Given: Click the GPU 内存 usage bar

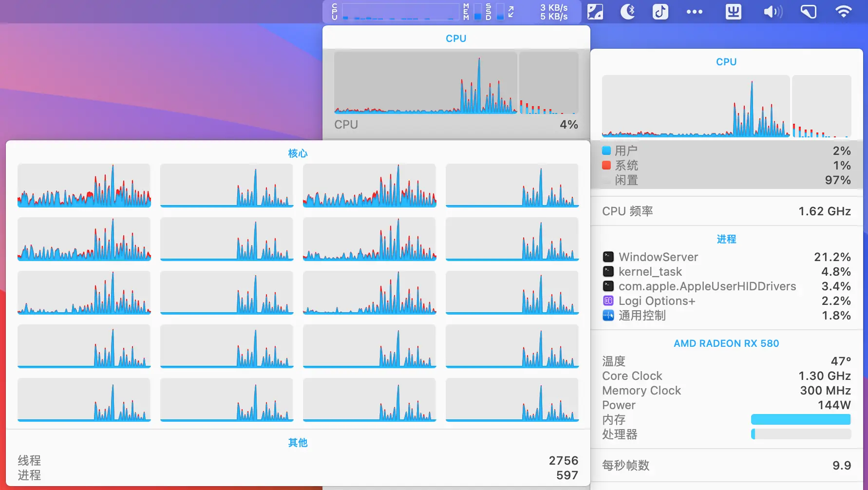Looking at the screenshot, I should [x=801, y=419].
